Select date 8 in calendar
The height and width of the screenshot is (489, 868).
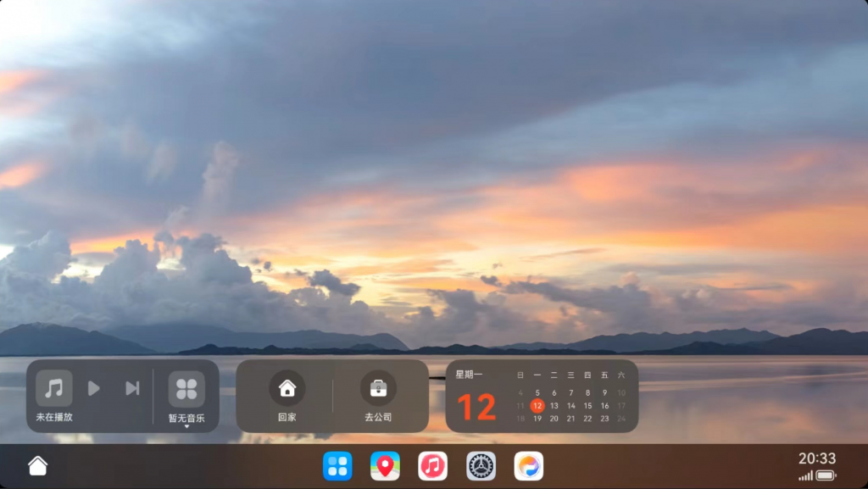pyautogui.click(x=587, y=392)
